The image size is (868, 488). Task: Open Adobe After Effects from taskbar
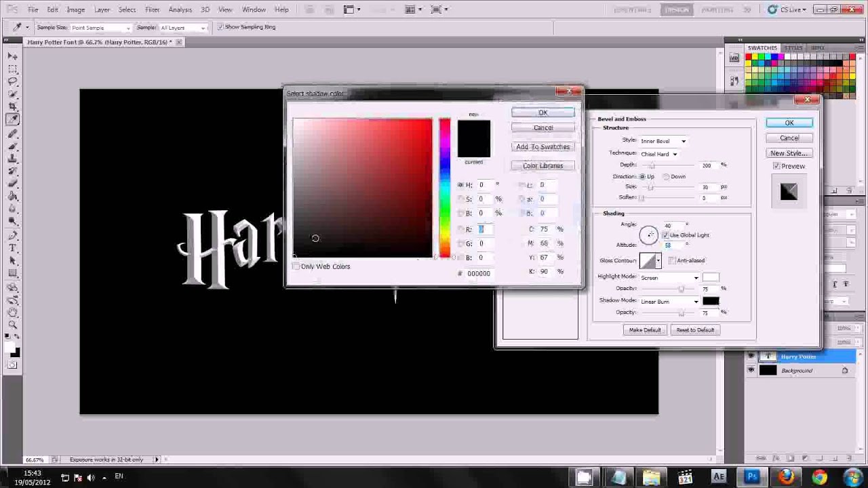[x=718, y=476]
